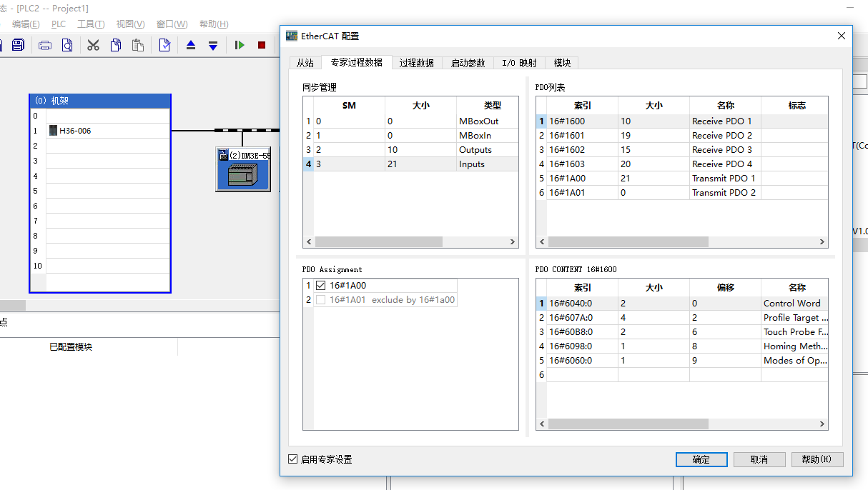This screenshot has width=868, height=490.
Task: Toggle 16#1A00 PDO assignment checkbox
Action: click(x=320, y=286)
